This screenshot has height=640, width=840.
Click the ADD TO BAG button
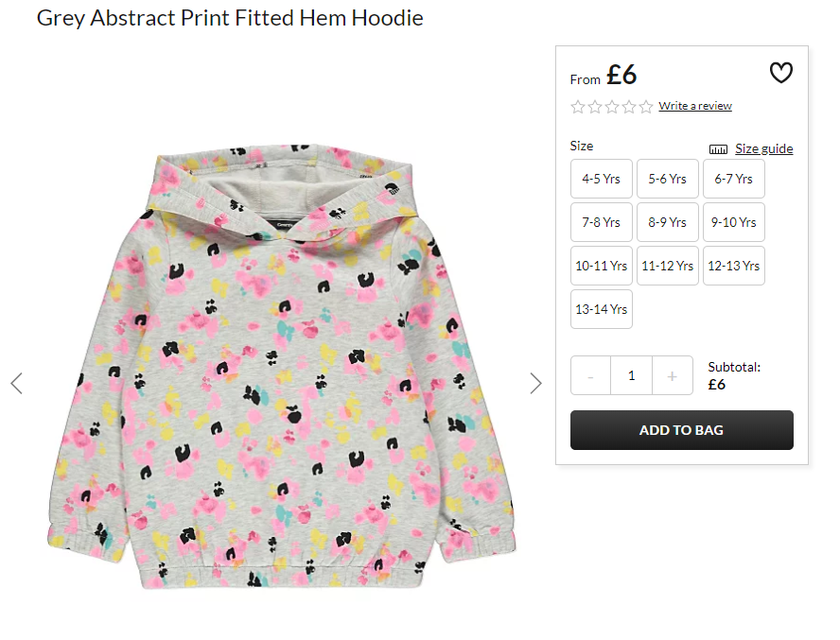coord(681,430)
